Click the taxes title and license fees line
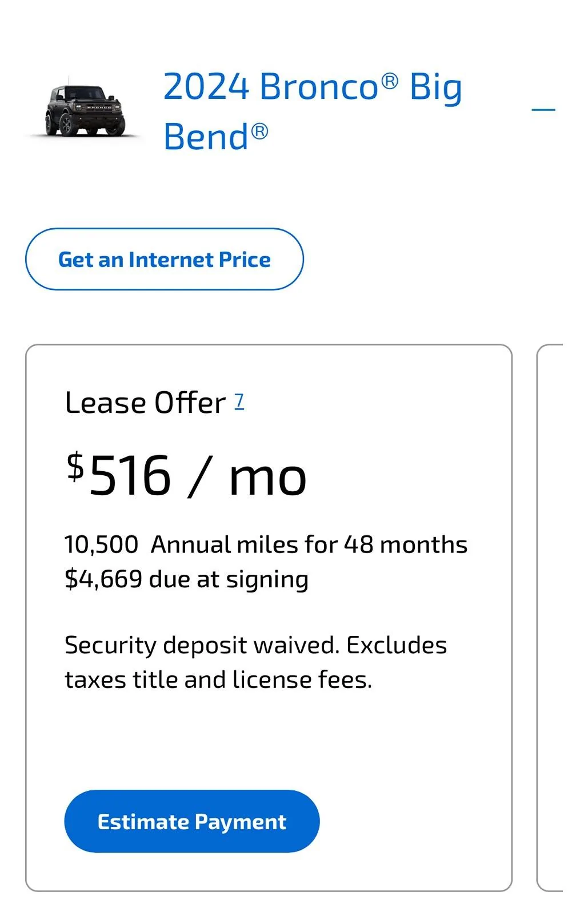 coord(218,680)
